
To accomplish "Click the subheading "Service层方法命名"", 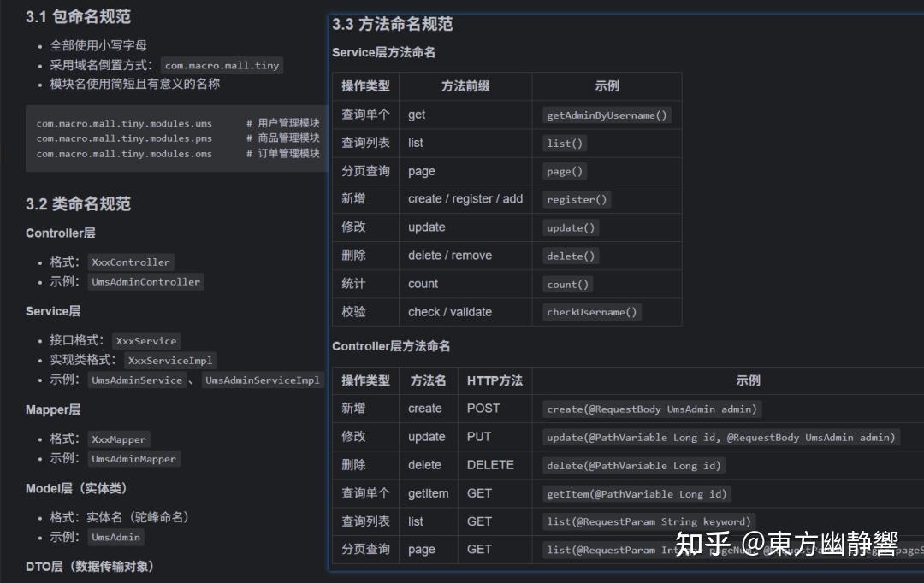I will 383,52.
